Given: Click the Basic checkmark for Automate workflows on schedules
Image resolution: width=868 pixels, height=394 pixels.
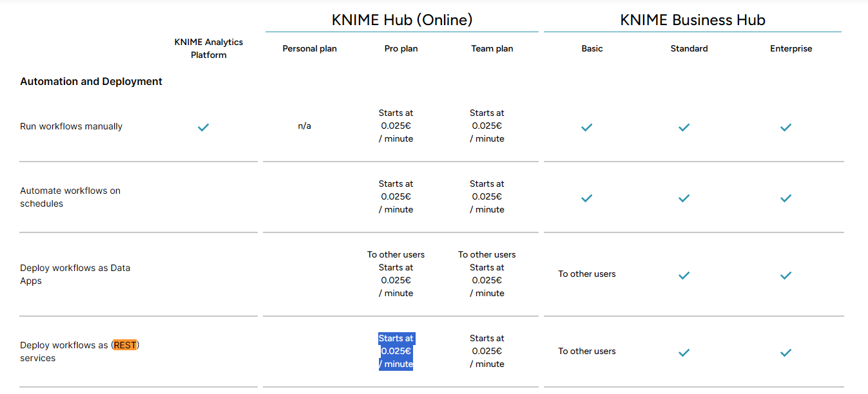Looking at the screenshot, I should 586,198.
